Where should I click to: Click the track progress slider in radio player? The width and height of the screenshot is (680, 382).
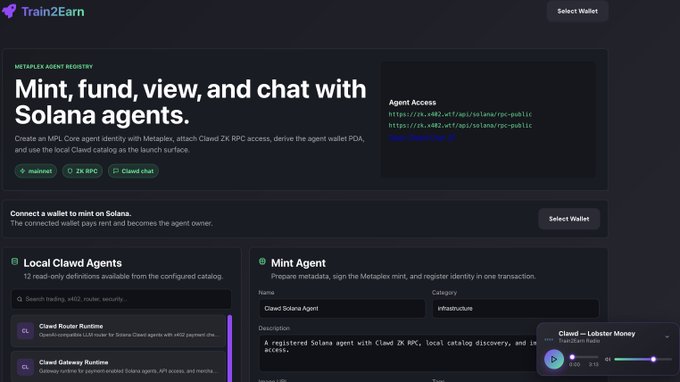point(584,357)
